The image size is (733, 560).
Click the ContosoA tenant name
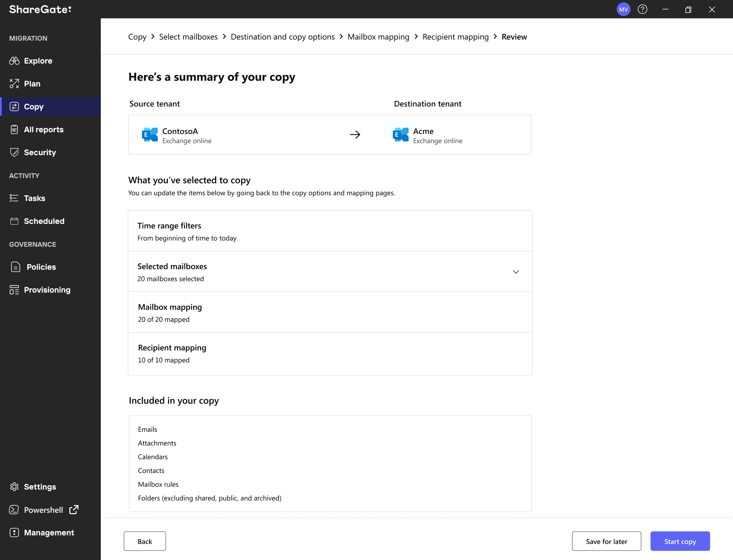click(180, 131)
